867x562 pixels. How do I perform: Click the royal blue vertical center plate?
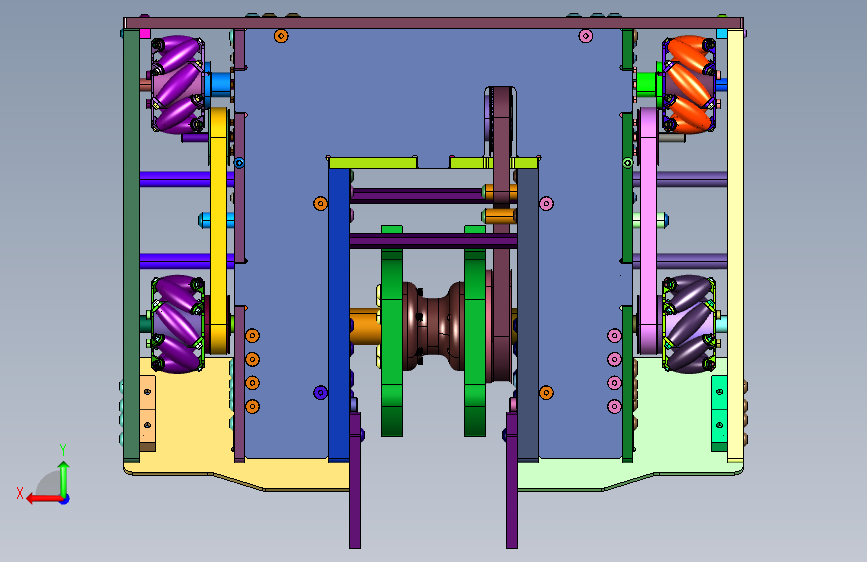339,315
